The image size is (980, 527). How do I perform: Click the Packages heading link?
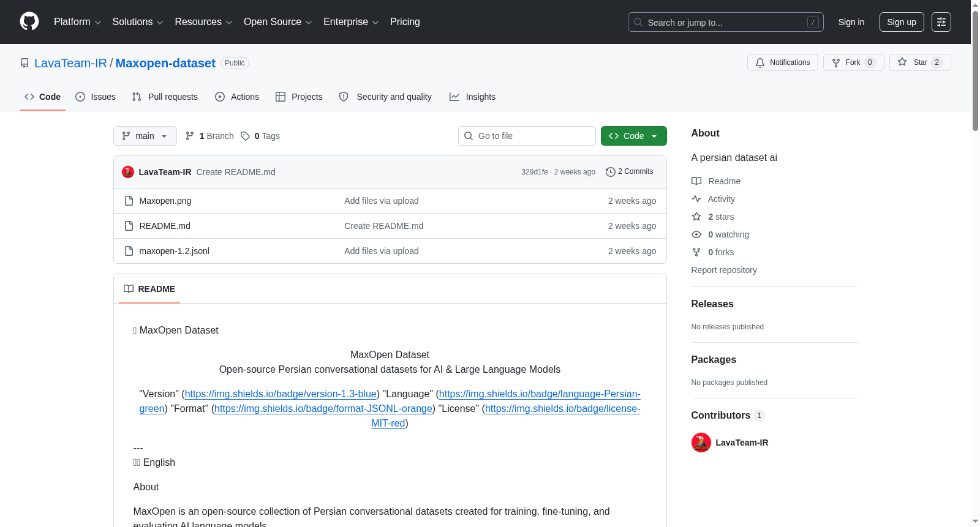(714, 360)
